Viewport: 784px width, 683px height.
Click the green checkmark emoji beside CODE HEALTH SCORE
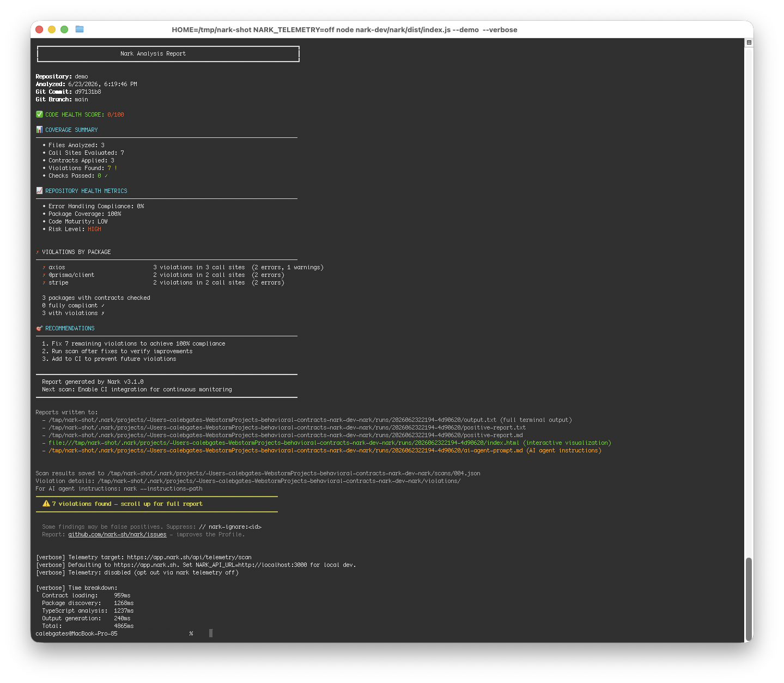coord(39,114)
